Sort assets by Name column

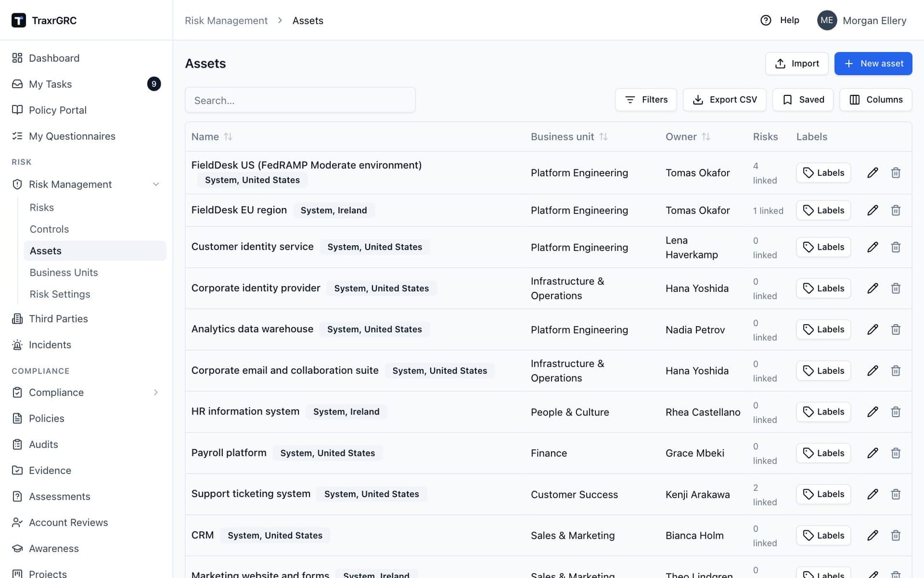(212, 137)
